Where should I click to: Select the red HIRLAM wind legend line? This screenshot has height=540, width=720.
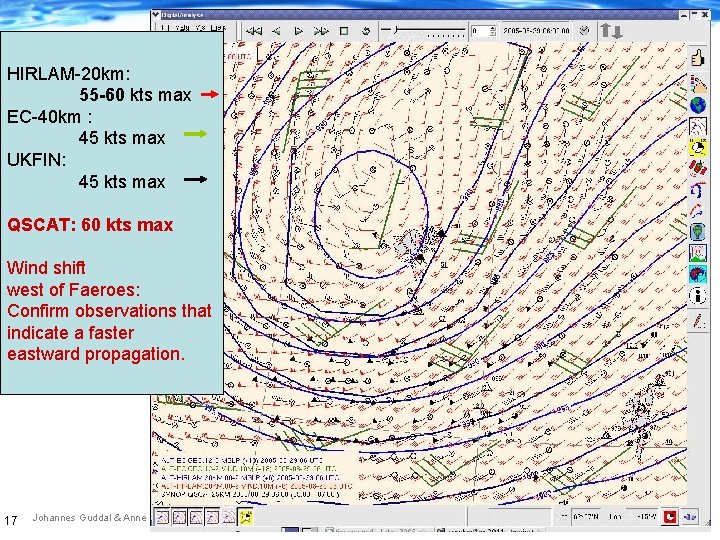coord(256,486)
